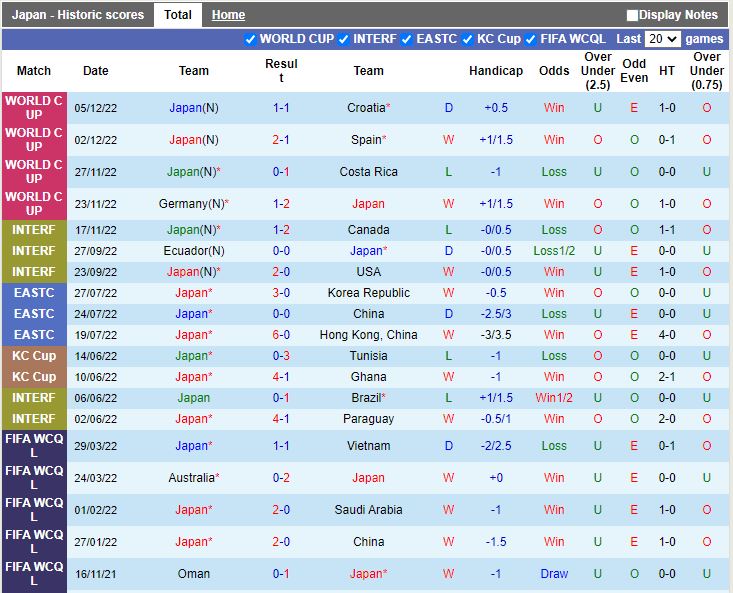Image resolution: width=733 pixels, height=593 pixels.
Task: Select the 6-0 result versus Hong Kong
Action: click(281, 335)
